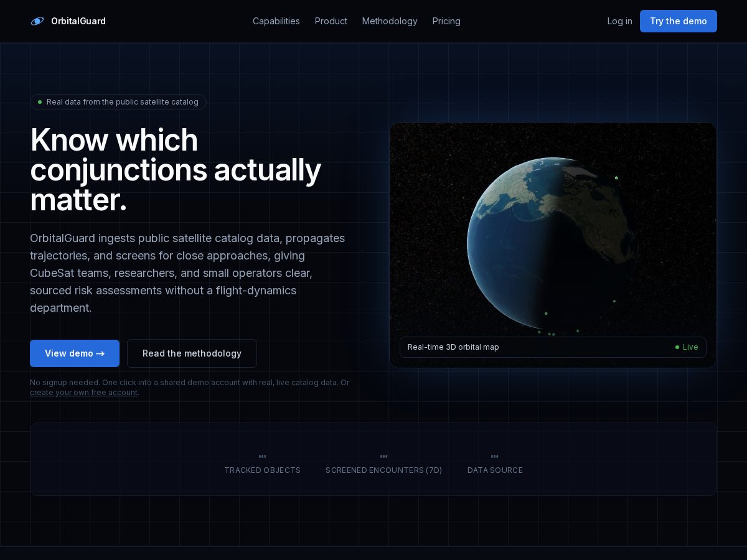Click the Real data from public catalog badge
This screenshot has height=560, width=747.
pyautogui.click(x=118, y=102)
